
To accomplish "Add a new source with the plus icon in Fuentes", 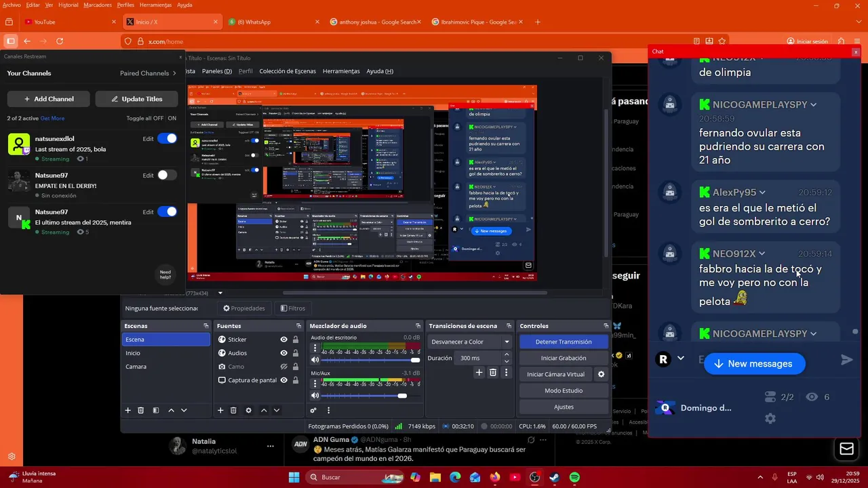I will coord(220,410).
